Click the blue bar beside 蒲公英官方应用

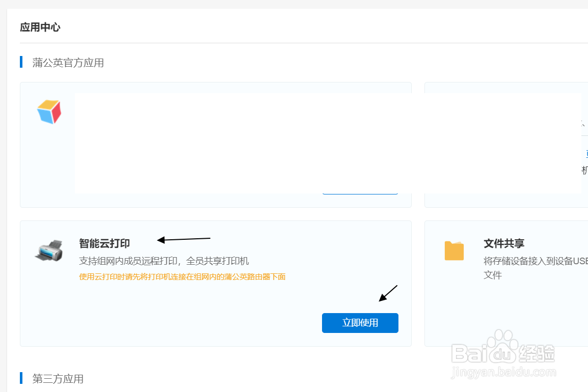click(x=21, y=62)
